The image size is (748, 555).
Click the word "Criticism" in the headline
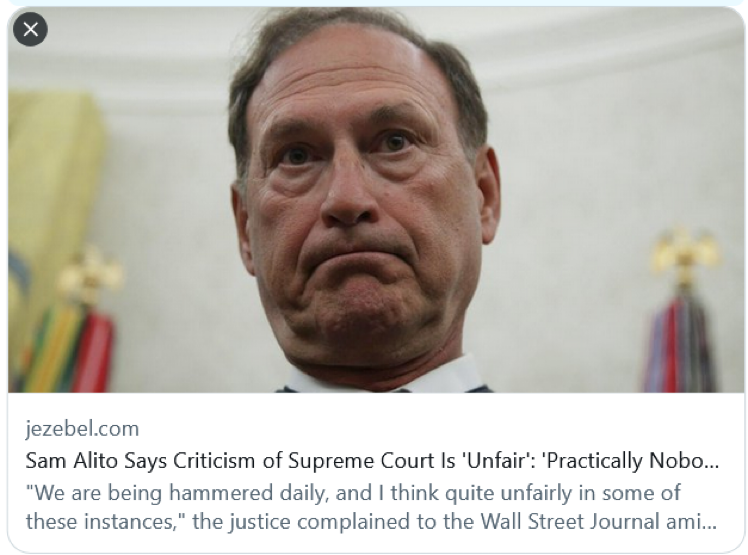point(212,462)
